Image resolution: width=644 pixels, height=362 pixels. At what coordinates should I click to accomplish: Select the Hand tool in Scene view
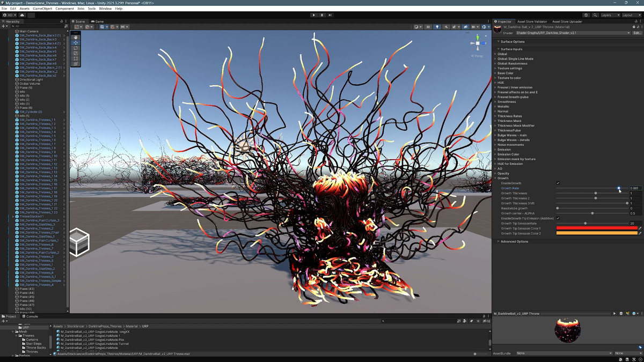(76, 38)
